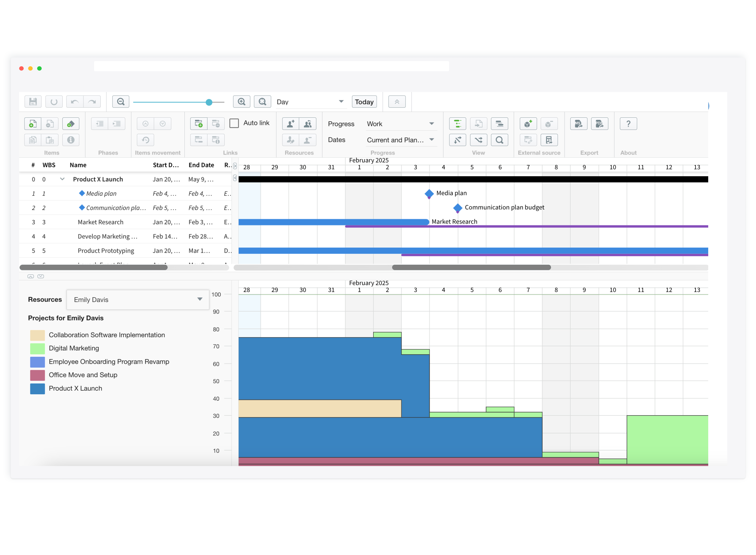Click the zoom in magnifier icon
The image size is (756, 555).
pyautogui.click(x=241, y=102)
